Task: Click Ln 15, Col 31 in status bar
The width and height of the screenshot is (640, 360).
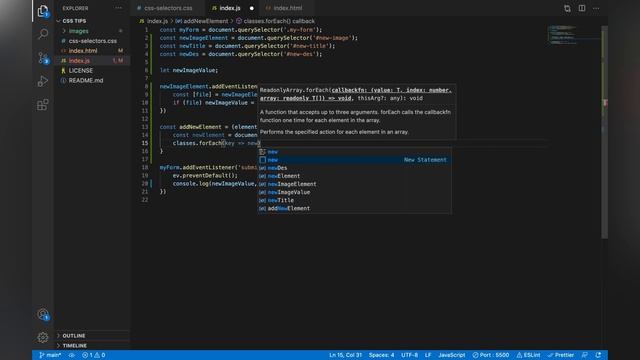Action: (x=345, y=355)
